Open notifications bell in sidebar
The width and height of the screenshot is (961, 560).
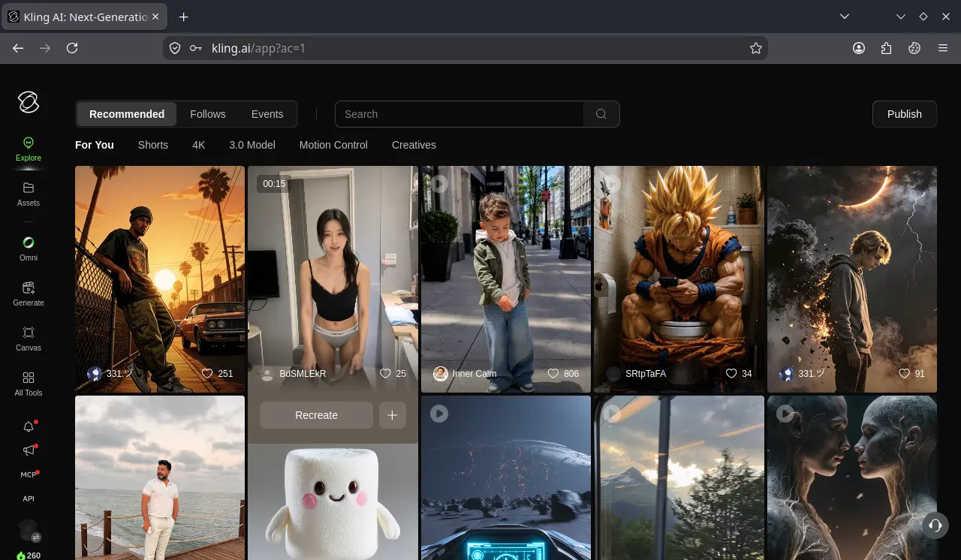29,426
